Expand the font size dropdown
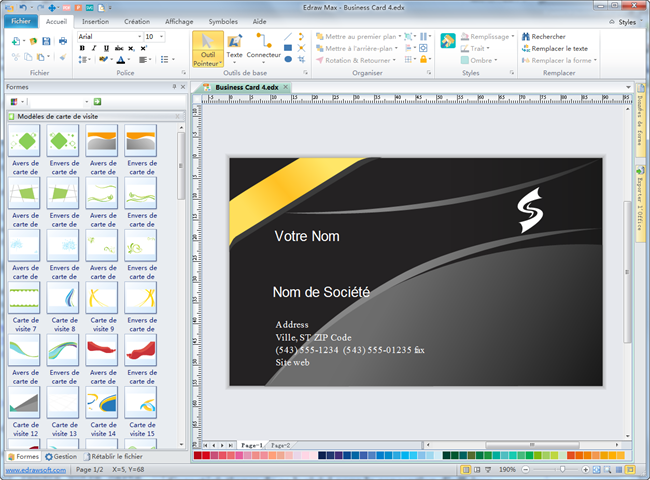 coord(162,36)
